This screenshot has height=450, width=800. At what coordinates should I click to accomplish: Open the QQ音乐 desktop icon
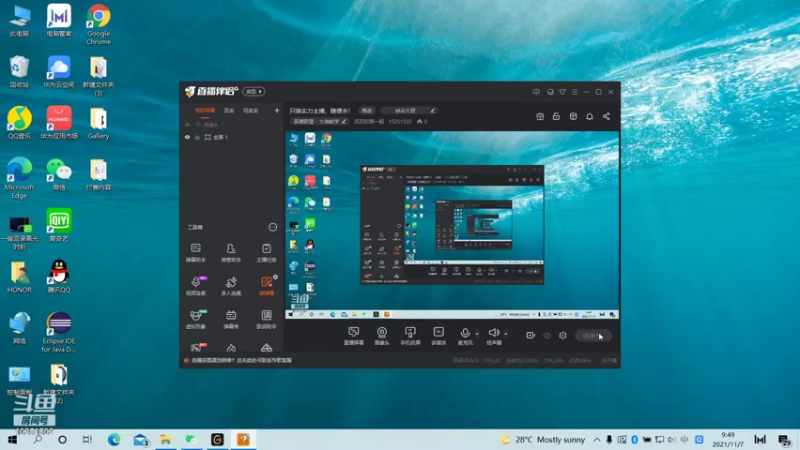point(19,123)
